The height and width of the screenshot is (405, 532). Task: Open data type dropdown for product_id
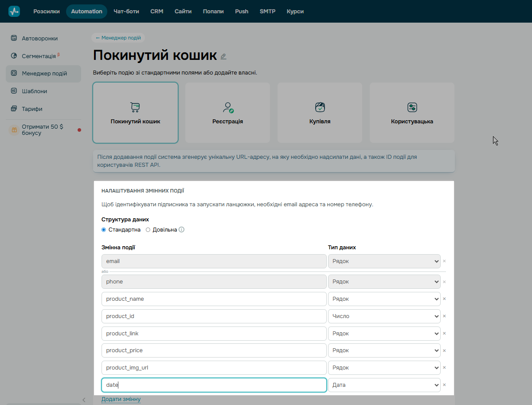click(x=384, y=316)
